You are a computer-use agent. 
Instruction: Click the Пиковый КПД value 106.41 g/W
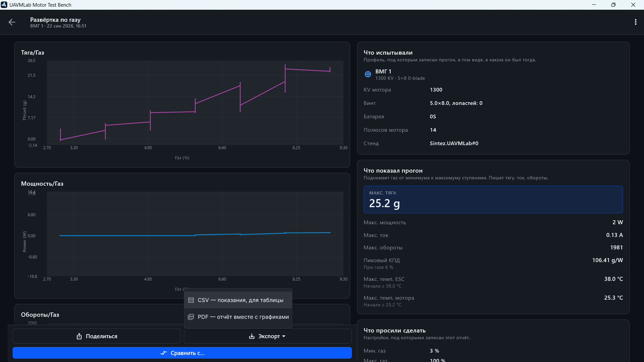607,260
